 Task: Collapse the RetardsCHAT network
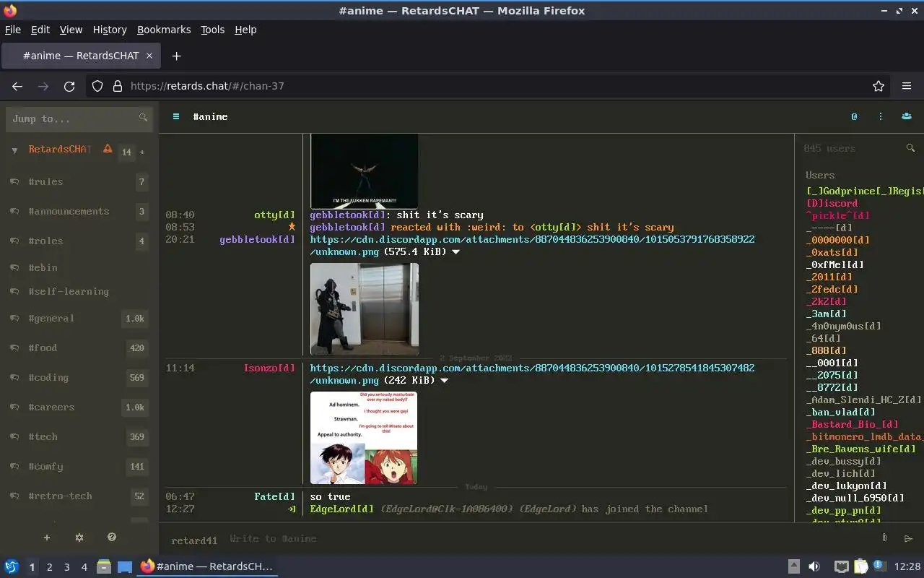pyautogui.click(x=14, y=150)
